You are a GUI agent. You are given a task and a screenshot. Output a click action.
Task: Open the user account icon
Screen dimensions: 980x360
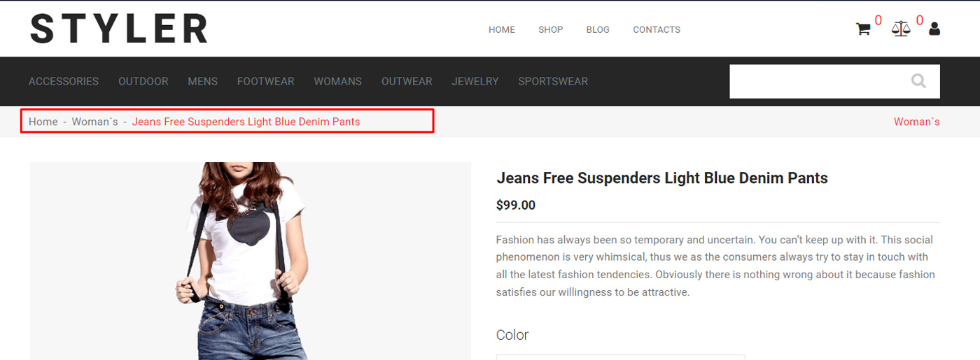pos(934,29)
